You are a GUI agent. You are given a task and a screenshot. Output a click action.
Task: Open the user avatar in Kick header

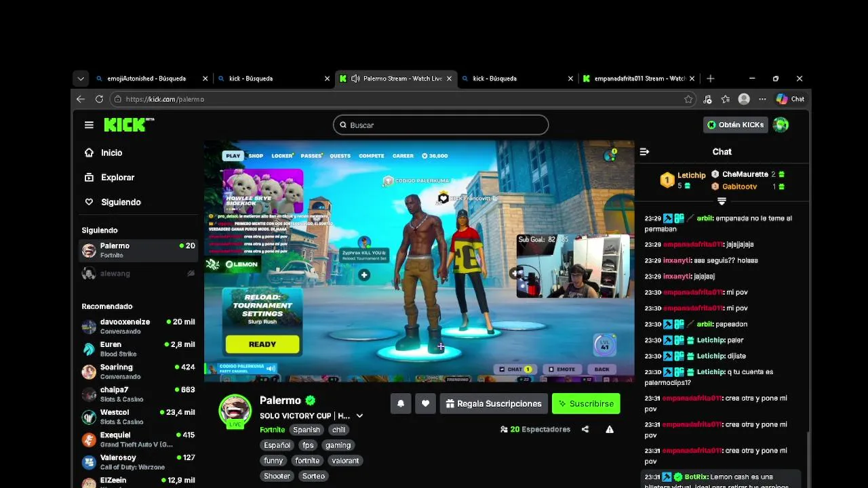pyautogui.click(x=781, y=125)
